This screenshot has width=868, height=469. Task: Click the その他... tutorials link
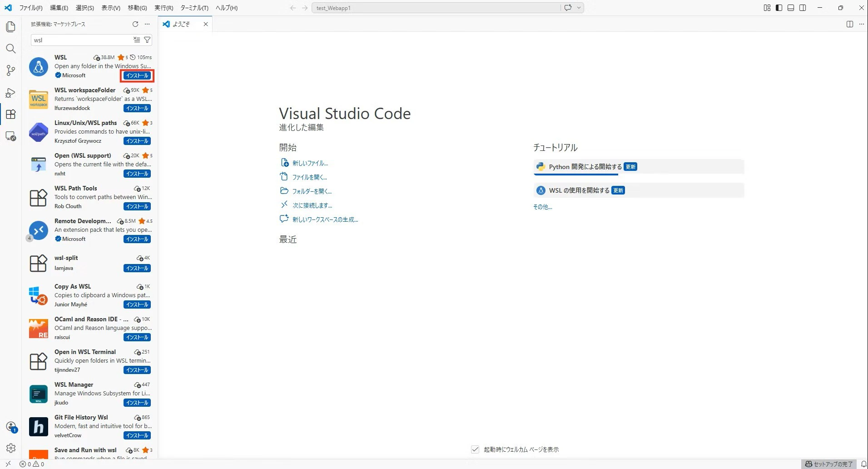pos(543,207)
